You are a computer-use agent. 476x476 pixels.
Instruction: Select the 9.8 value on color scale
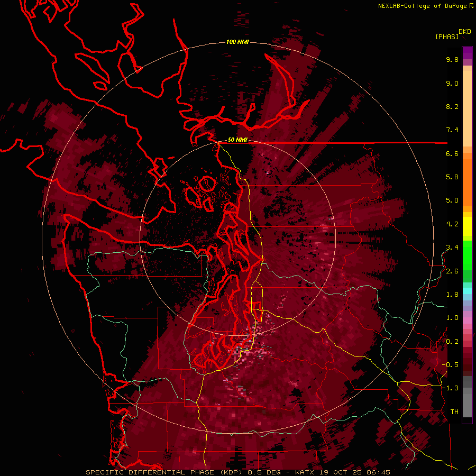coord(452,59)
